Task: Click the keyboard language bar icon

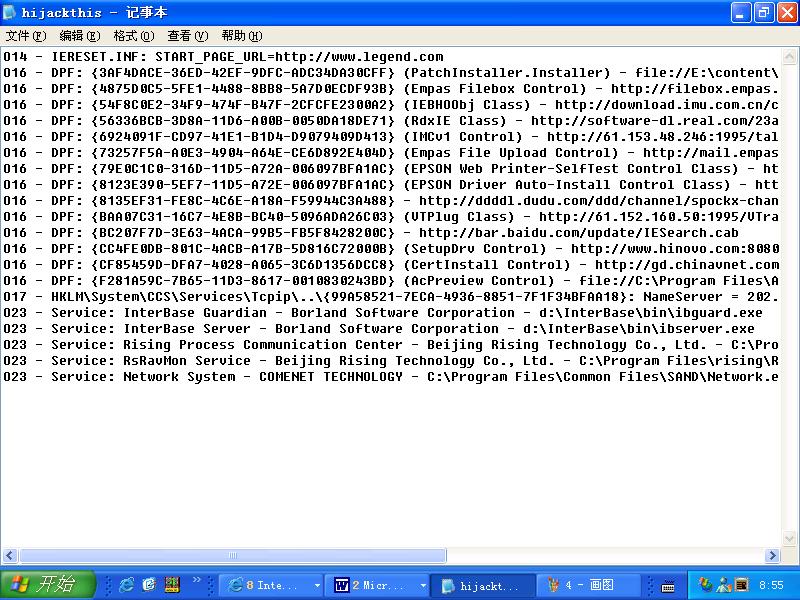Action: [x=667, y=587]
